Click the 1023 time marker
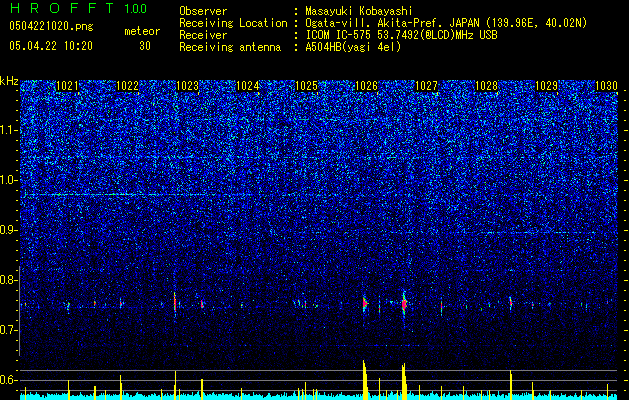Screen dimensions: 629x400 click(187, 86)
